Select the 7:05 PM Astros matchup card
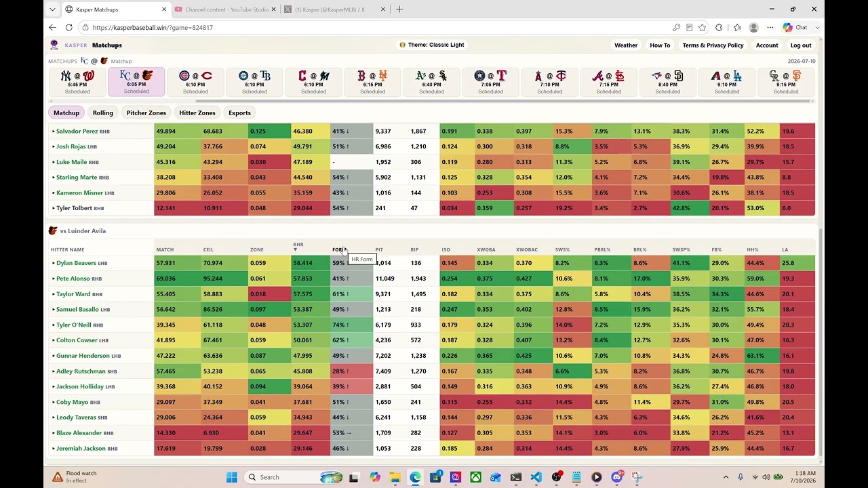The image size is (868, 488). click(x=490, y=82)
